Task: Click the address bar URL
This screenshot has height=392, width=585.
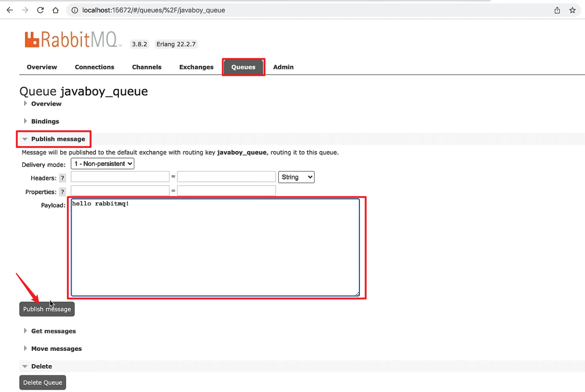Action: (154, 10)
